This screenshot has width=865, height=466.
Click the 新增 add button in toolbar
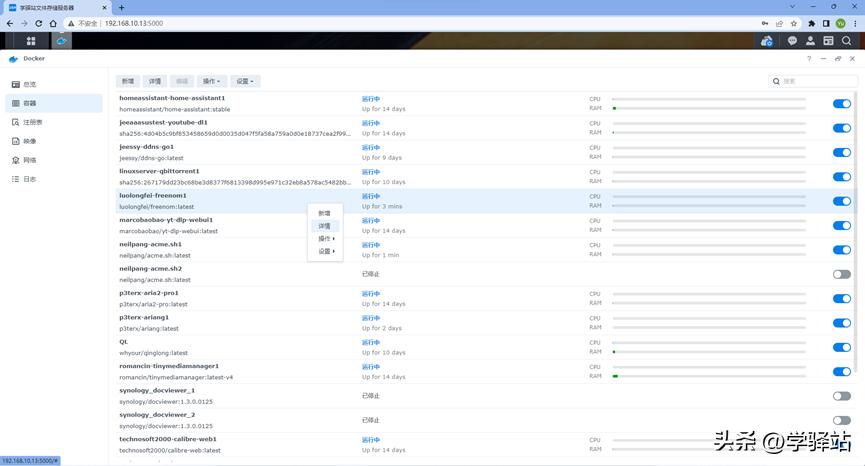tap(128, 81)
